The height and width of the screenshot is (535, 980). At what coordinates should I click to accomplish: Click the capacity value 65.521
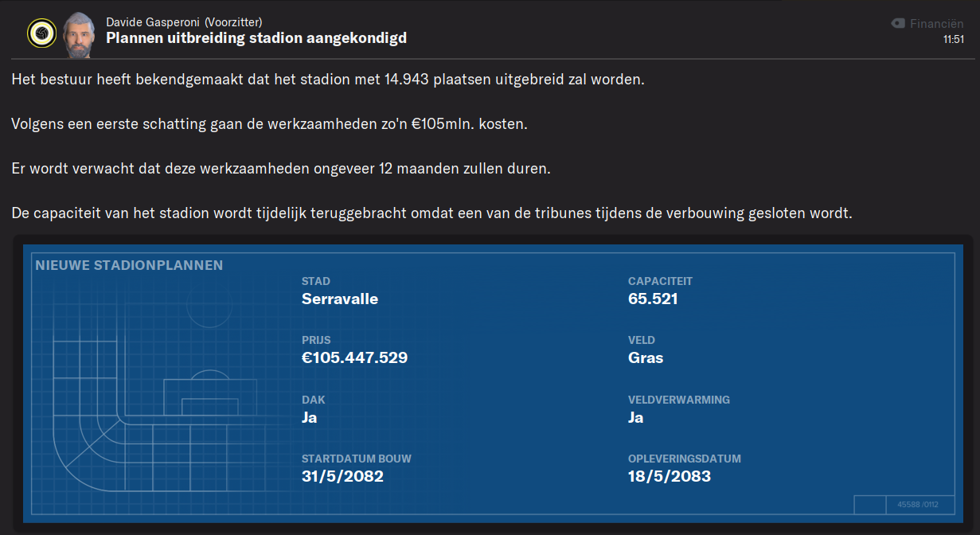(653, 299)
